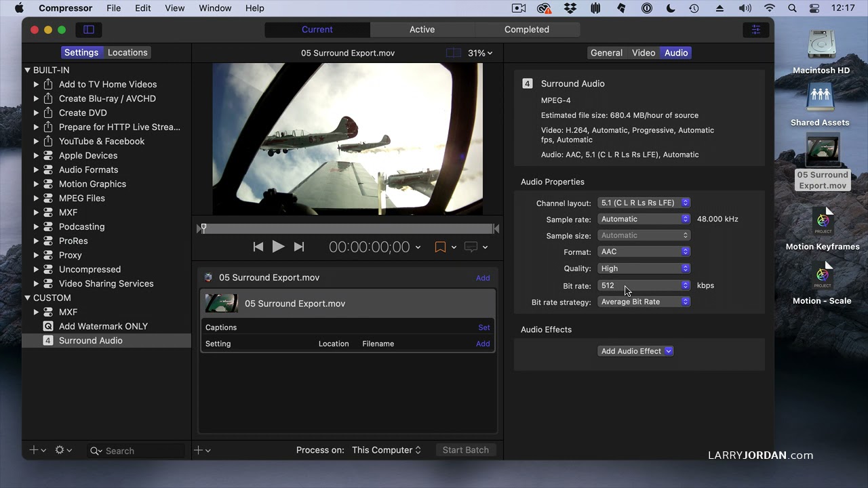Viewport: 868px width, 488px height.
Task: Expand Add to TV Home Videos
Action: pos(36,84)
